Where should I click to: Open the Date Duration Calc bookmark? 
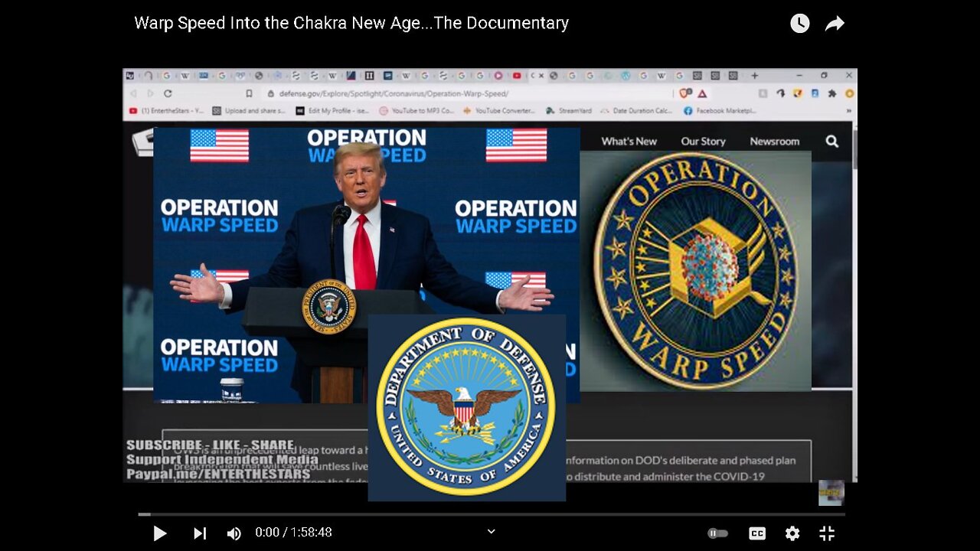pos(636,110)
